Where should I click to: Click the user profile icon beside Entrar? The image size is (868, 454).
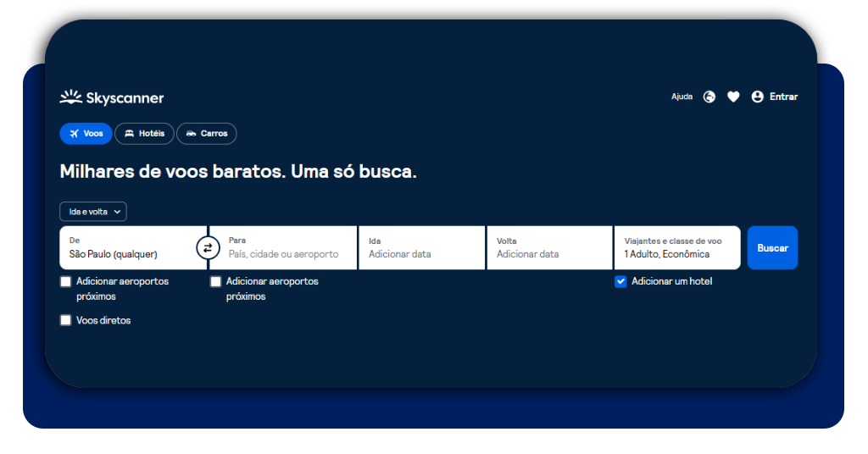click(x=757, y=97)
